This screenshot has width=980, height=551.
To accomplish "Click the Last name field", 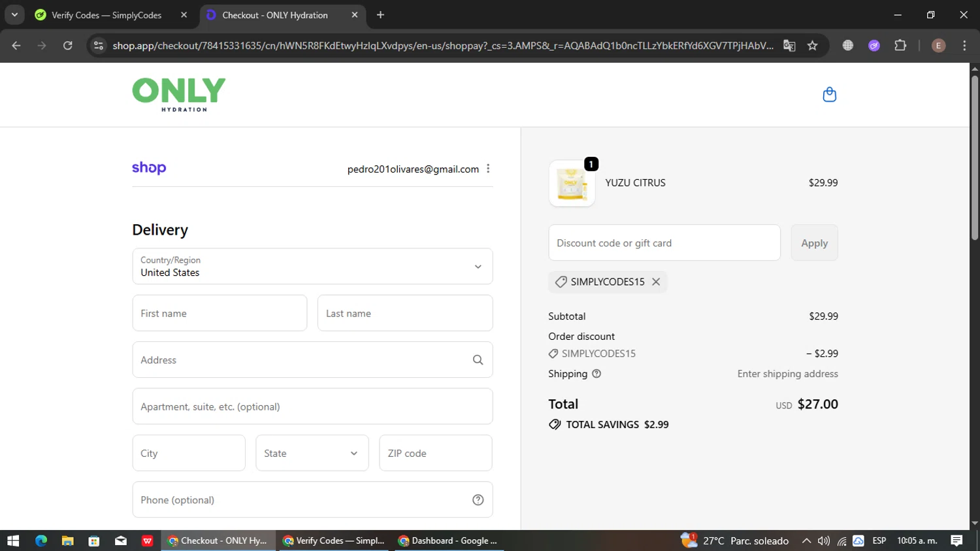I will click(x=405, y=313).
